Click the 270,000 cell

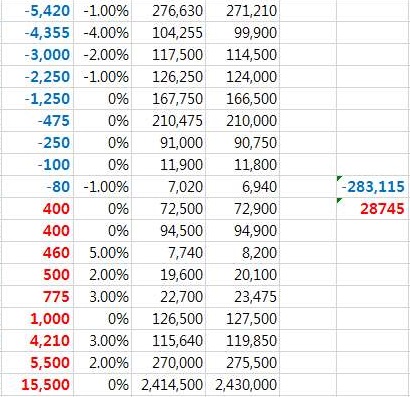[x=168, y=363]
